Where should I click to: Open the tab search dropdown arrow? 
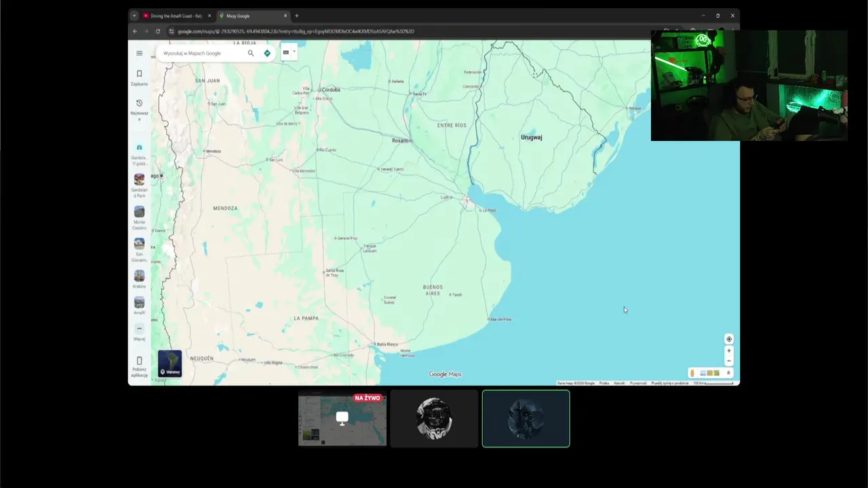(134, 16)
